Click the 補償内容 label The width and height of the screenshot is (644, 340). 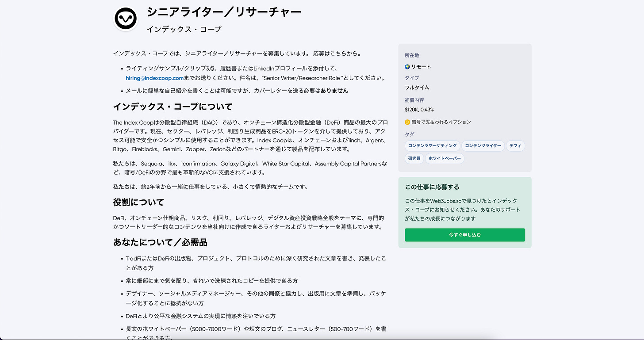[x=414, y=100]
